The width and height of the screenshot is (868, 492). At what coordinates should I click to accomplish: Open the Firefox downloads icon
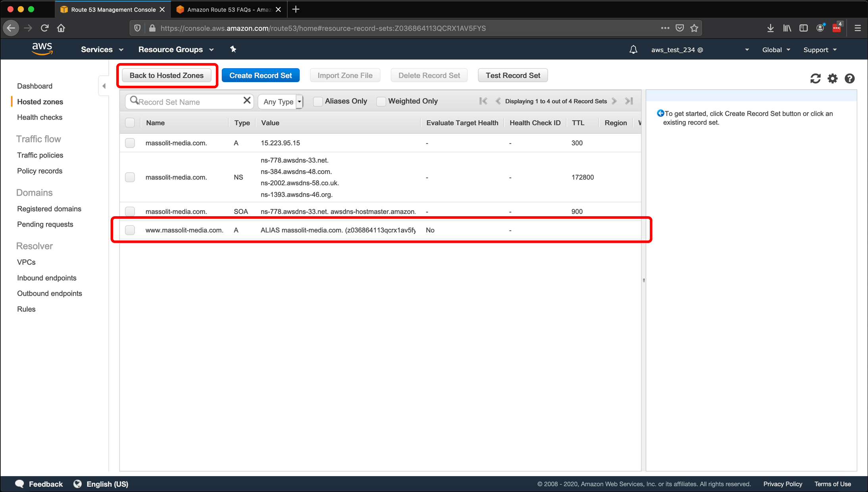pyautogui.click(x=770, y=28)
